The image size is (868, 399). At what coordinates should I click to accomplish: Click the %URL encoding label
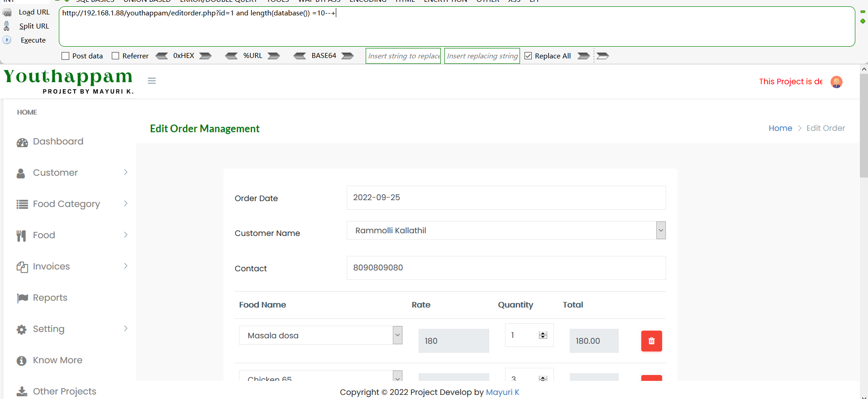[x=253, y=56]
